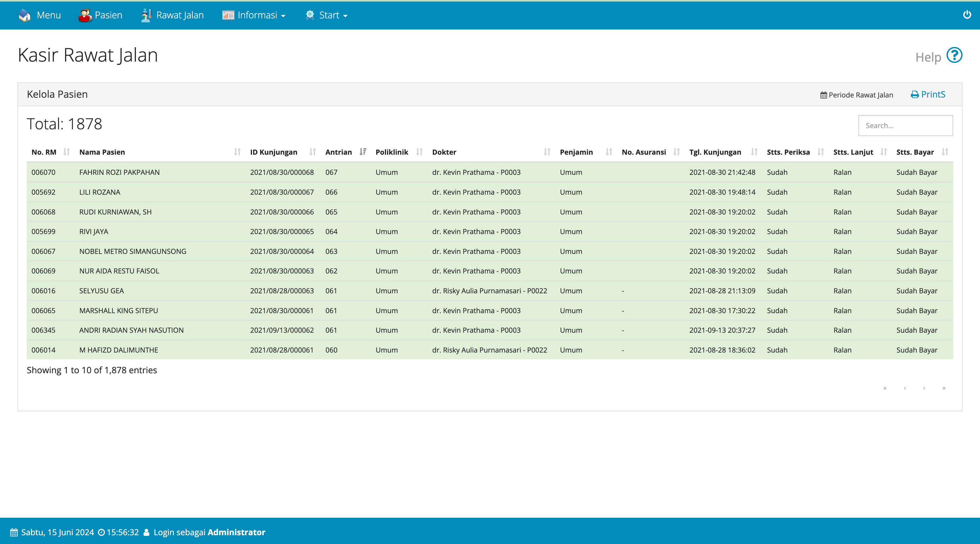Open the Rawat Jalan menu item
Viewport: 980px width, 544px height.
[180, 15]
